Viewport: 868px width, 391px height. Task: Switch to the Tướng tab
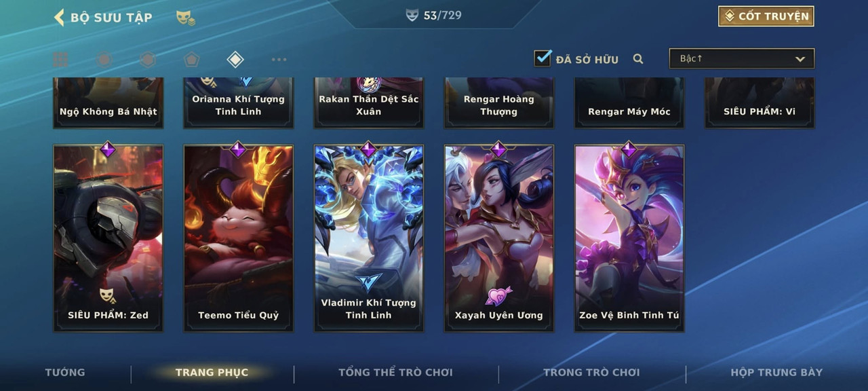(65, 372)
